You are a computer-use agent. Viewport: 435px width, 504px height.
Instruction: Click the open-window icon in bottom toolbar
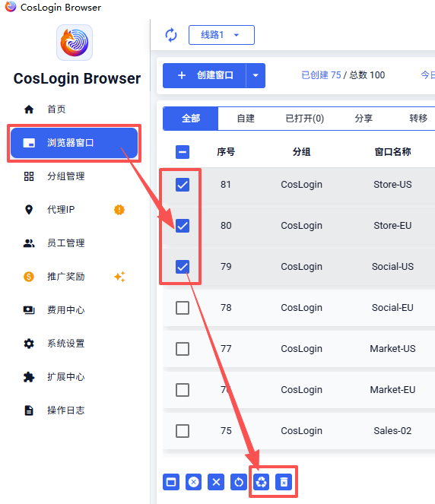tap(171, 482)
